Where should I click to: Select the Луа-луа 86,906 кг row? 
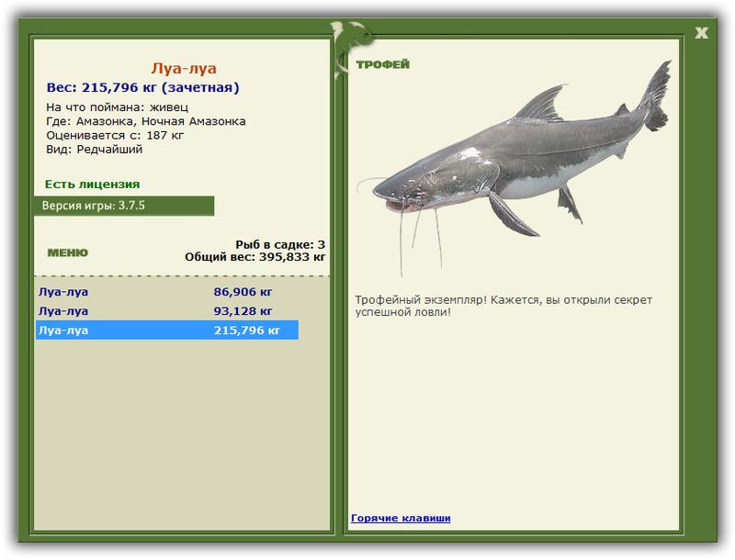click(167, 292)
